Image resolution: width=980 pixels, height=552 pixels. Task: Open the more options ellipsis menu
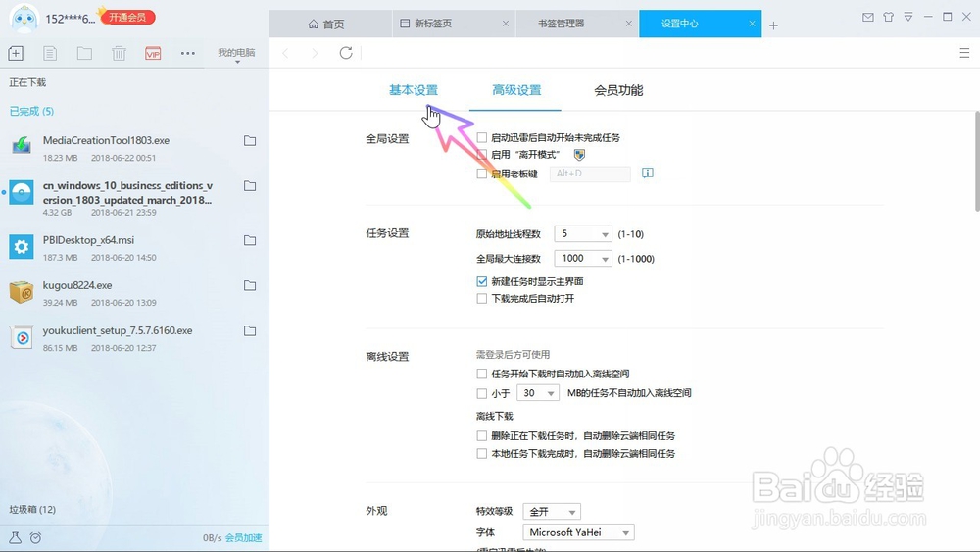[x=187, y=53]
